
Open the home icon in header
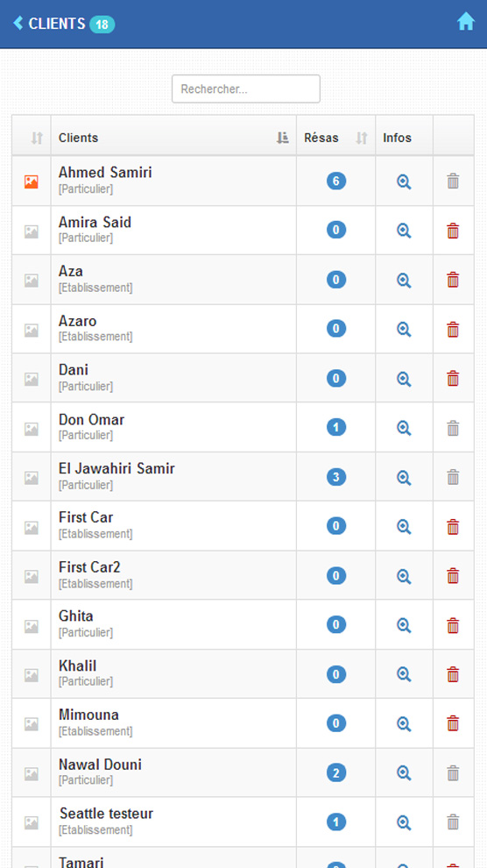(x=465, y=22)
